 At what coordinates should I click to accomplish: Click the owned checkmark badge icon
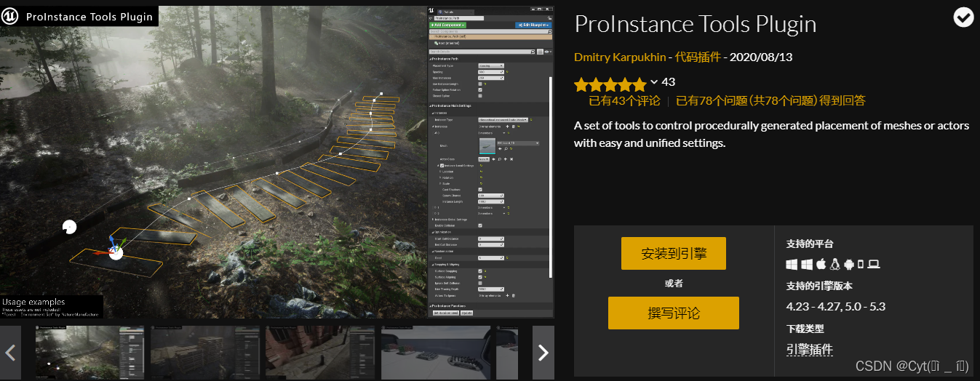pos(963,18)
